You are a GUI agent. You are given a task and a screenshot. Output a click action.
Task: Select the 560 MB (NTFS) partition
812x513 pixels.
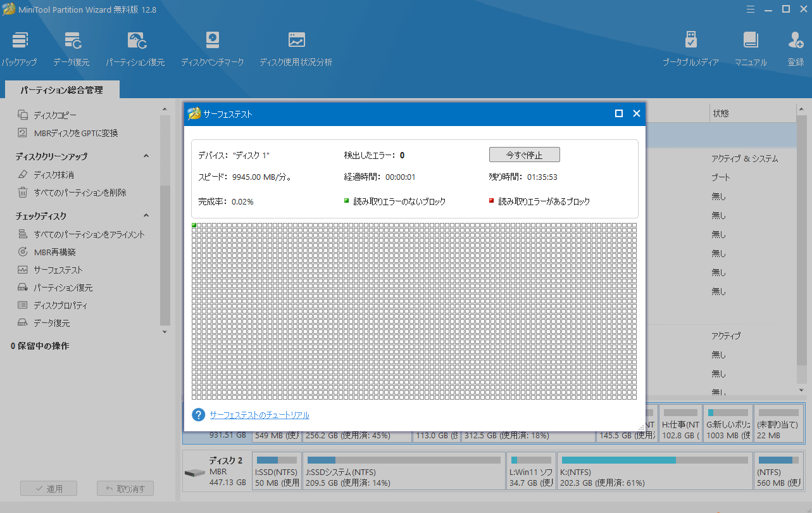778,470
